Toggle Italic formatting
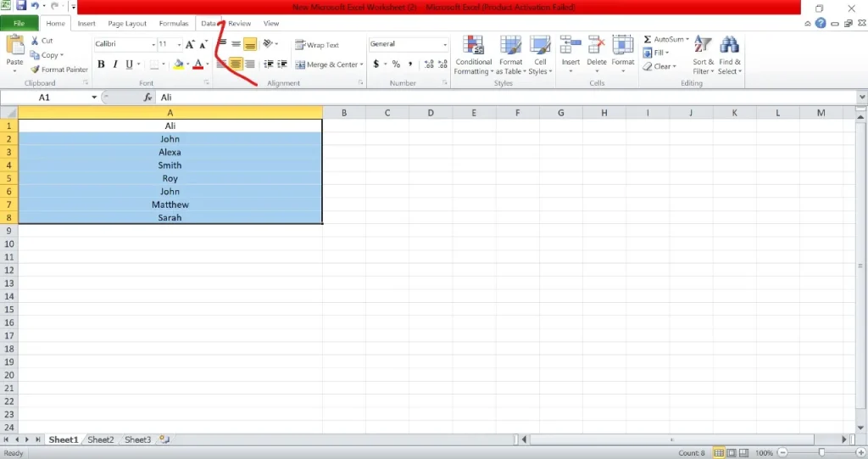Screen dimensions: 868x459 coord(115,64)
